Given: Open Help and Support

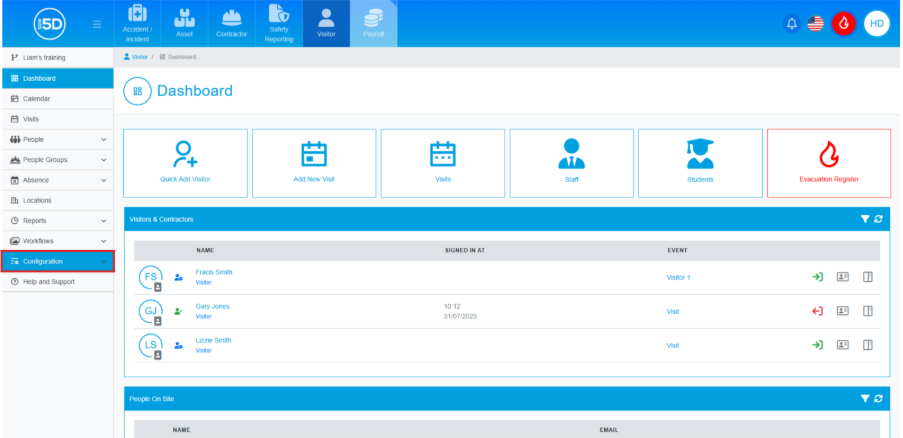Looking at the screenshot, I should pos(58,281).
